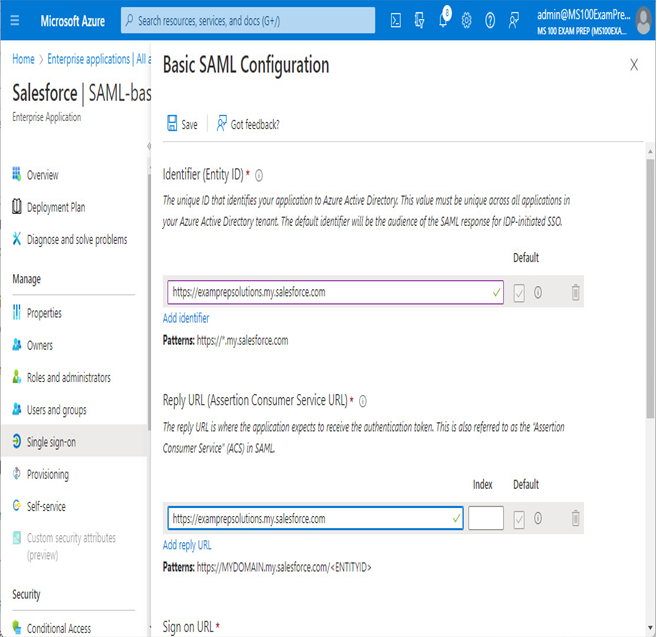Click the Save button label
The height and width of the screenshot is (637, 657).
[x=189, y=124]
